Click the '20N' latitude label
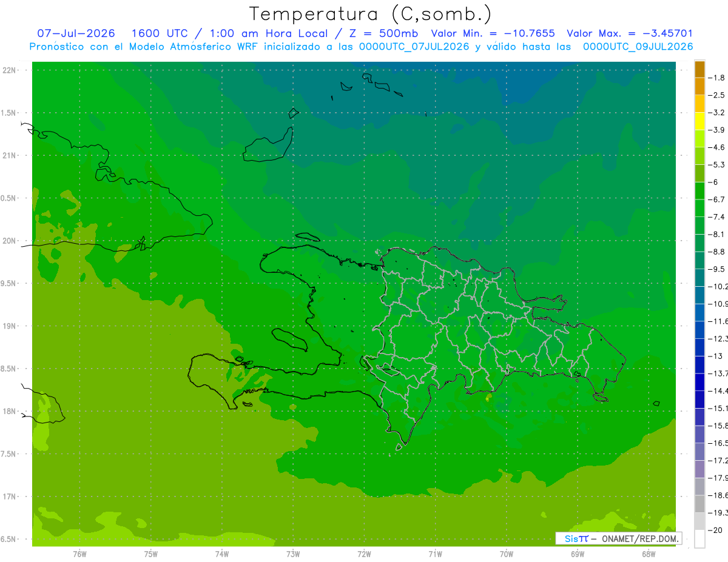728x562 pixels. click(x=10, y=241)
